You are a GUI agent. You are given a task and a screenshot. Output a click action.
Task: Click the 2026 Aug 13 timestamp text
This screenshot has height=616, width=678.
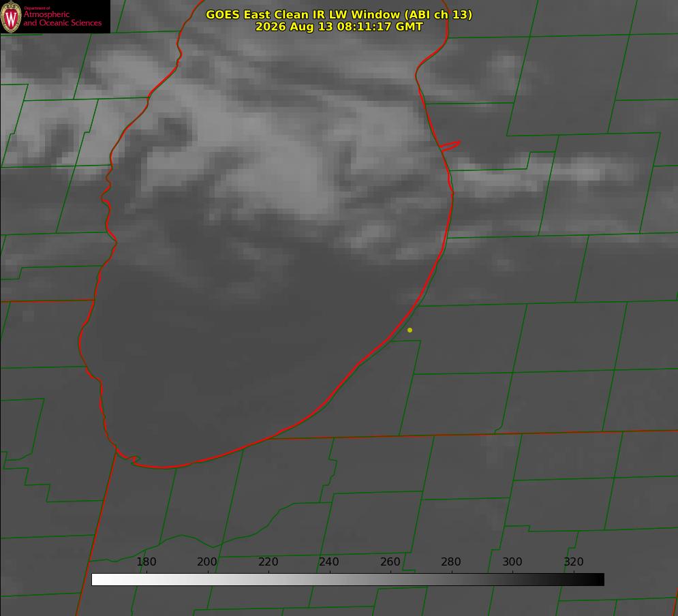339,27
